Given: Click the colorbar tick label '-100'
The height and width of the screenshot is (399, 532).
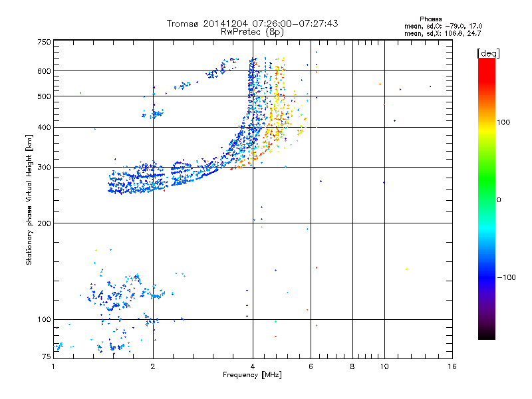Looking at the screenshot, I should (x=506, y=277).
